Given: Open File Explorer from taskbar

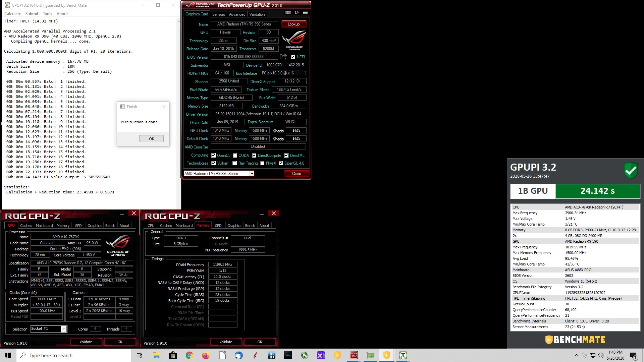Looking at the screenshot, I should (156, 355).
